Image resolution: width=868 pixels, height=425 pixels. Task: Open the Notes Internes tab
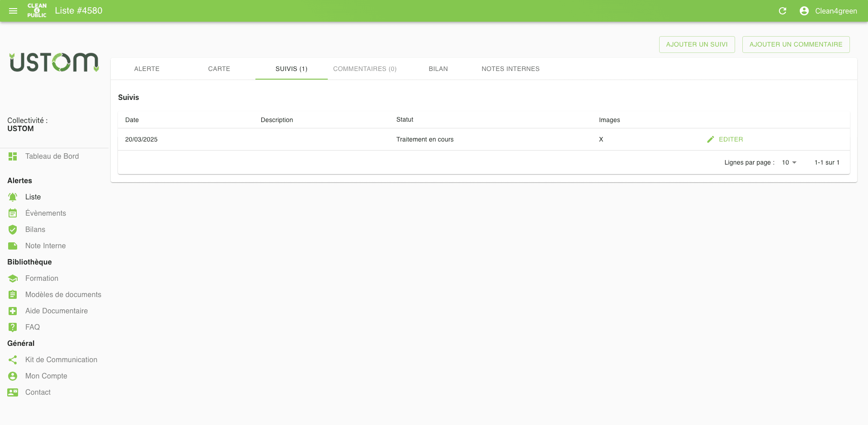[x=510, y=69]
